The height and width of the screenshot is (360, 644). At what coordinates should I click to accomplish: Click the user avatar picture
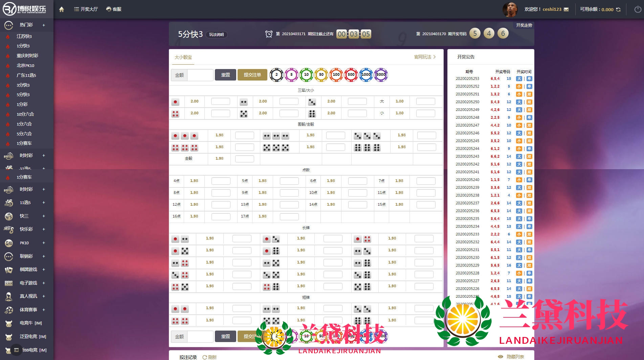coord(510,9)
